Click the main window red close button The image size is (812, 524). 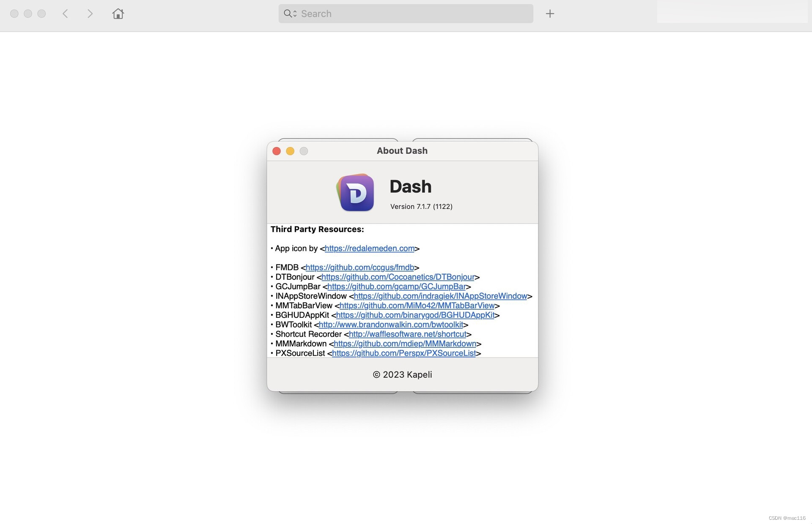tap(14, 14)
